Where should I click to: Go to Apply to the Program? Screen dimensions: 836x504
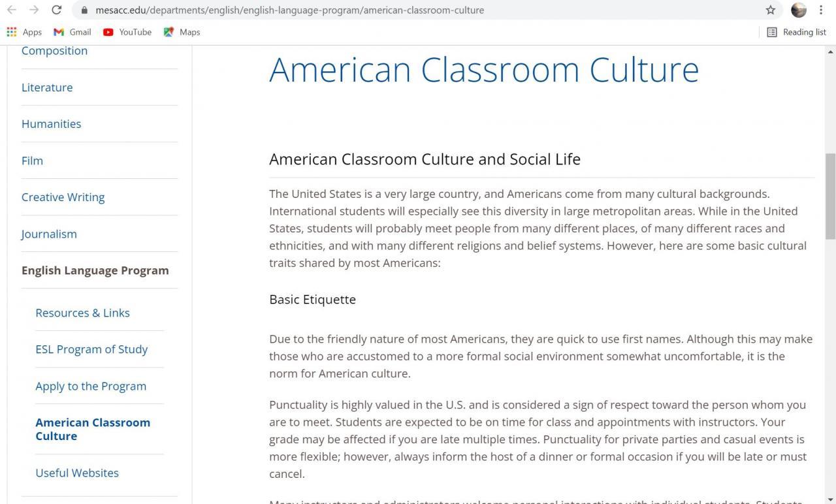(91, 386)
